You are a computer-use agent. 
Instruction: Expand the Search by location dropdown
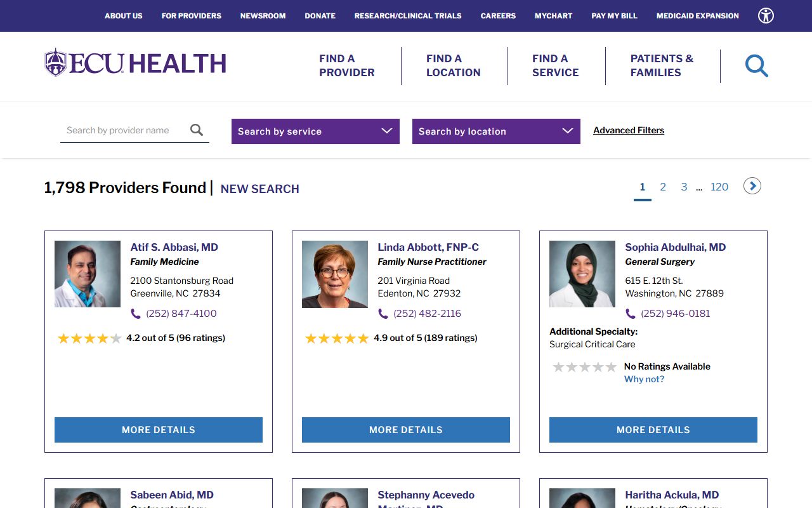click(496, 131)
